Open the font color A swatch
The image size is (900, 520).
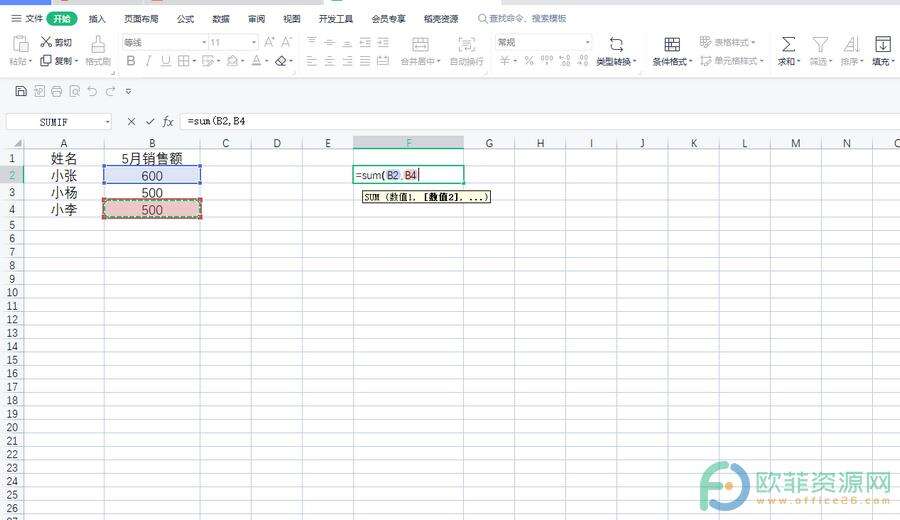pos(256,60)
